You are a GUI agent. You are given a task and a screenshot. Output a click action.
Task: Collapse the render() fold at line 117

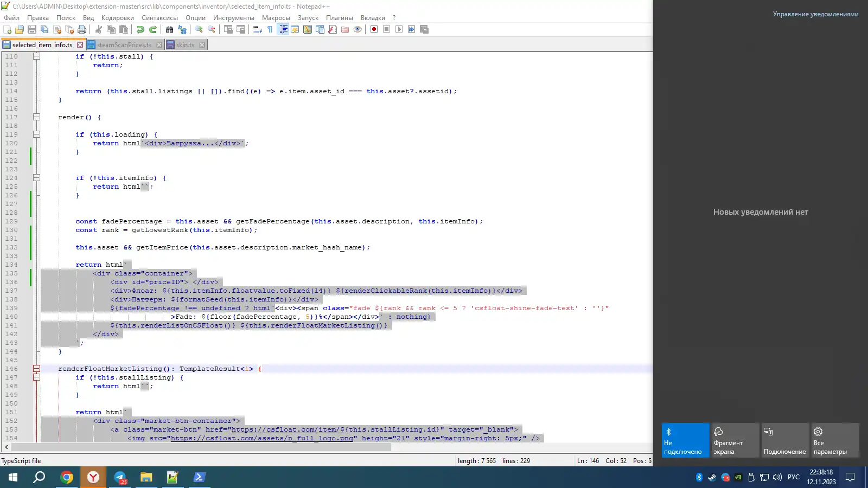click(36, 117)
